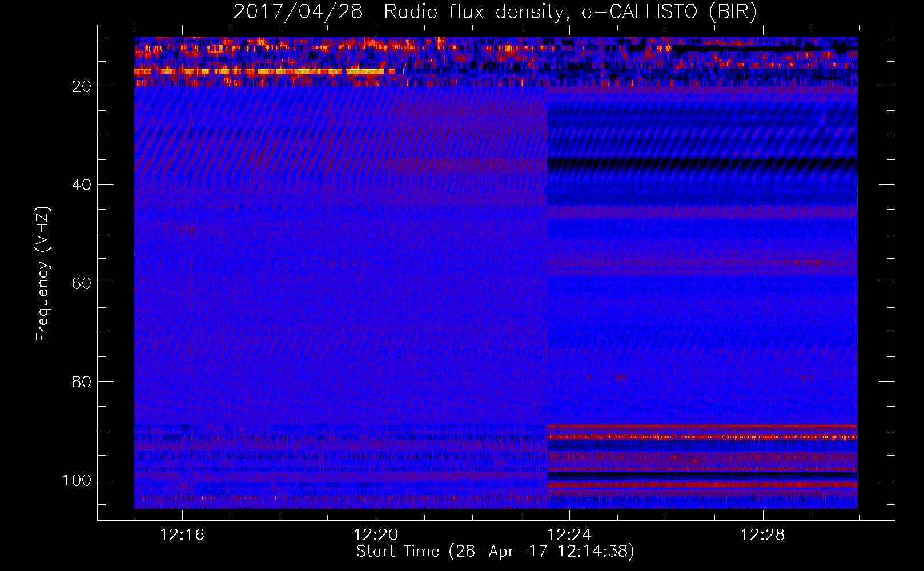Image resolution: width=924 pixels, height=571 pixels.
Task: Click the '12:20' time tick label
Action: point(376,535)
